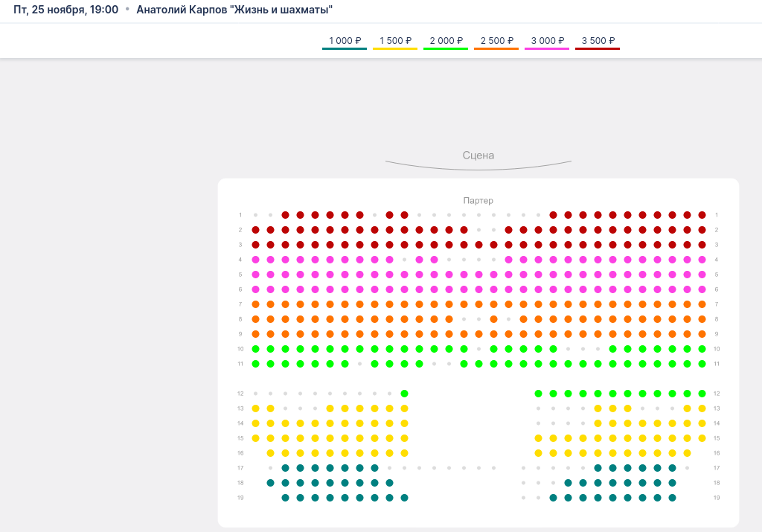Select the leftmost available red seat in row 1

pyautogui.click(x=285, y=215)
